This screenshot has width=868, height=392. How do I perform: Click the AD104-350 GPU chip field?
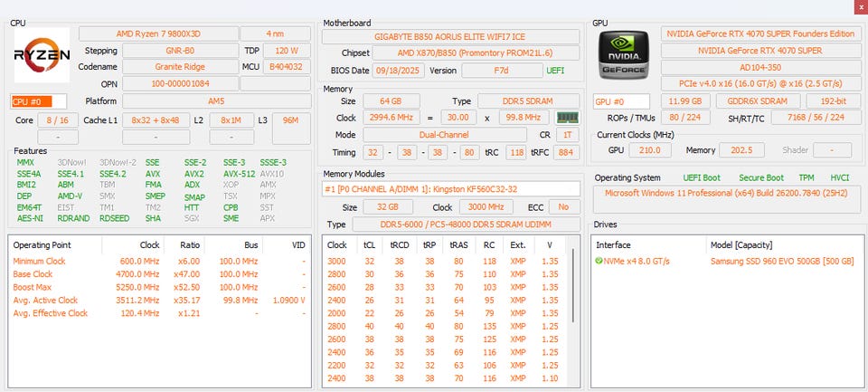[x=760, y=67]
